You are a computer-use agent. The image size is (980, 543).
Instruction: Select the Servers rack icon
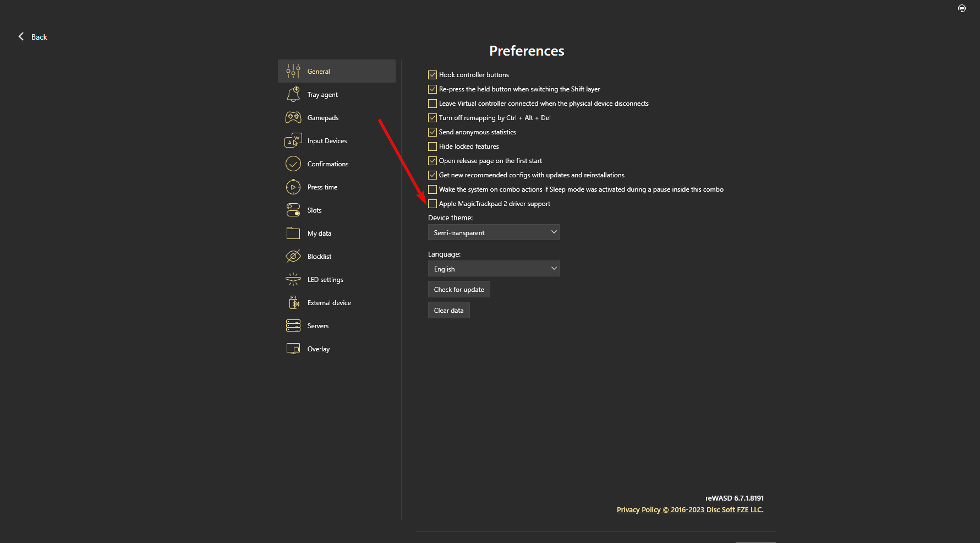tap(293, 325)
